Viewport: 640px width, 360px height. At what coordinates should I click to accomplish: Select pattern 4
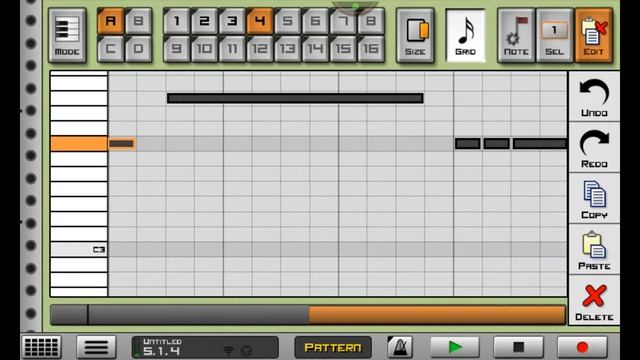click(260, 21)
